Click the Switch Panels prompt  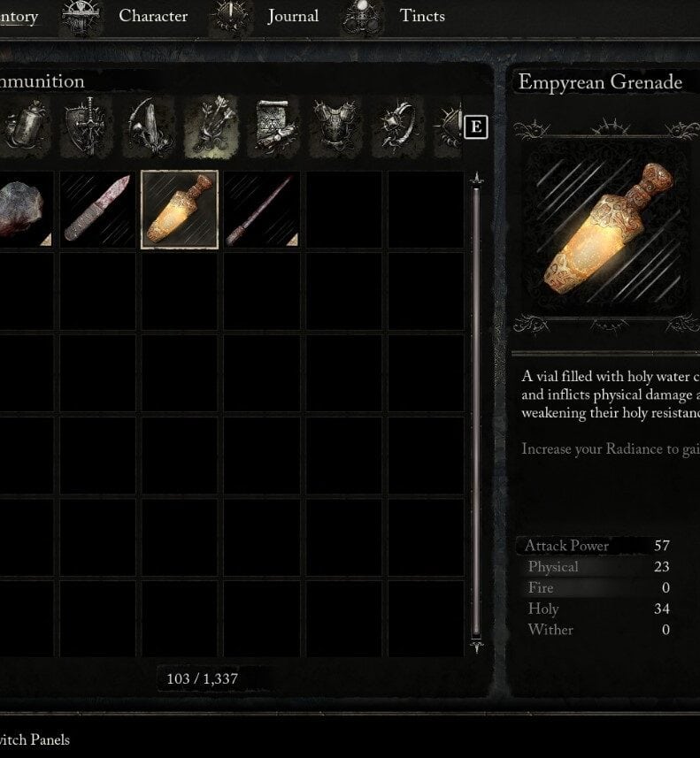point(35,739)
